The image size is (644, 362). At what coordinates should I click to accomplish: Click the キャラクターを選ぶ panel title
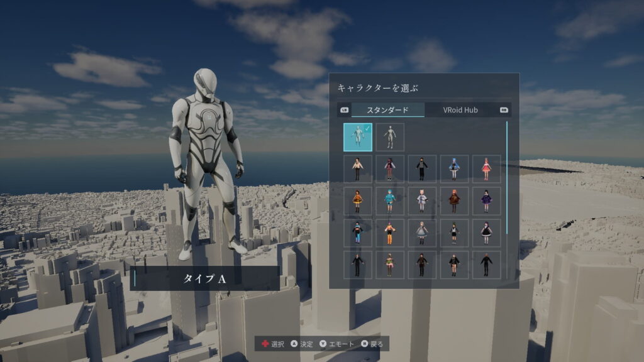(x=377, y=88)
